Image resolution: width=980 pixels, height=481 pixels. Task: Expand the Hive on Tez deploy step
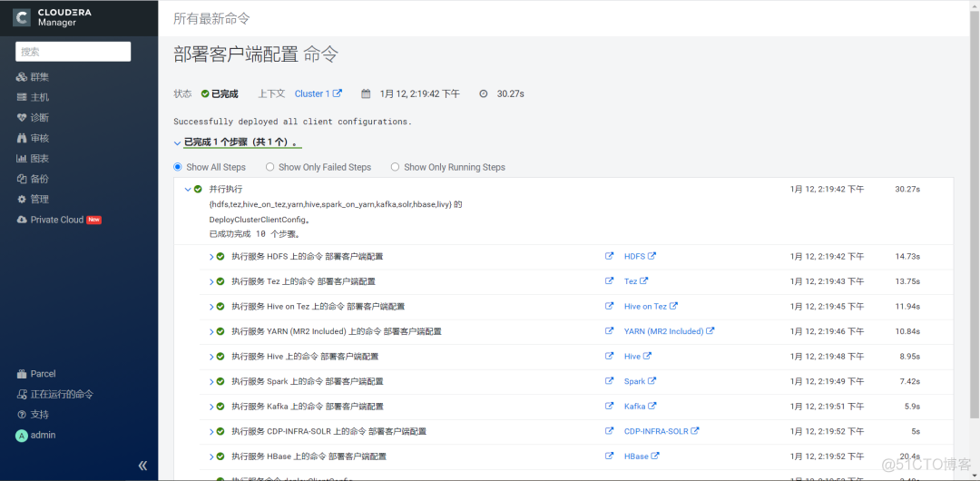point(211,307)
